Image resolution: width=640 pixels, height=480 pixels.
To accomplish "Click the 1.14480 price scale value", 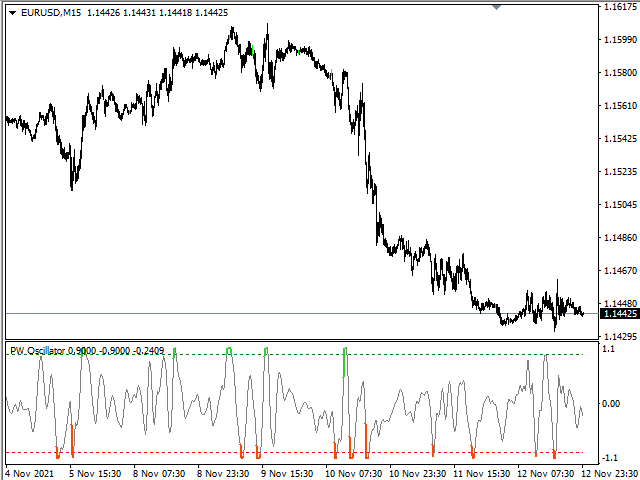I will click(x=620, y=304).
